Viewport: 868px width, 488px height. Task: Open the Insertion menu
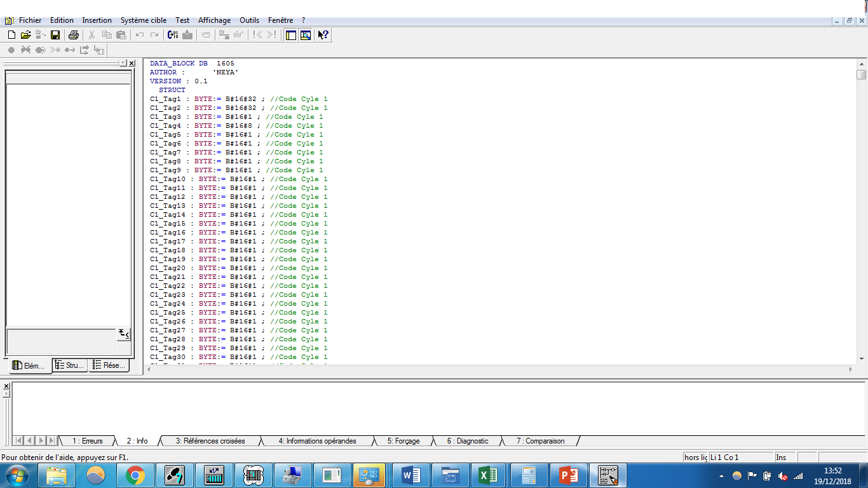97,20
